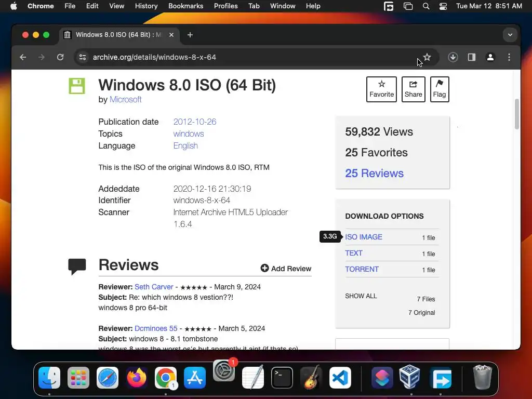
Task: Expand SHOW ALL download files
Action: pyautogui.click(x=361, y=296)
